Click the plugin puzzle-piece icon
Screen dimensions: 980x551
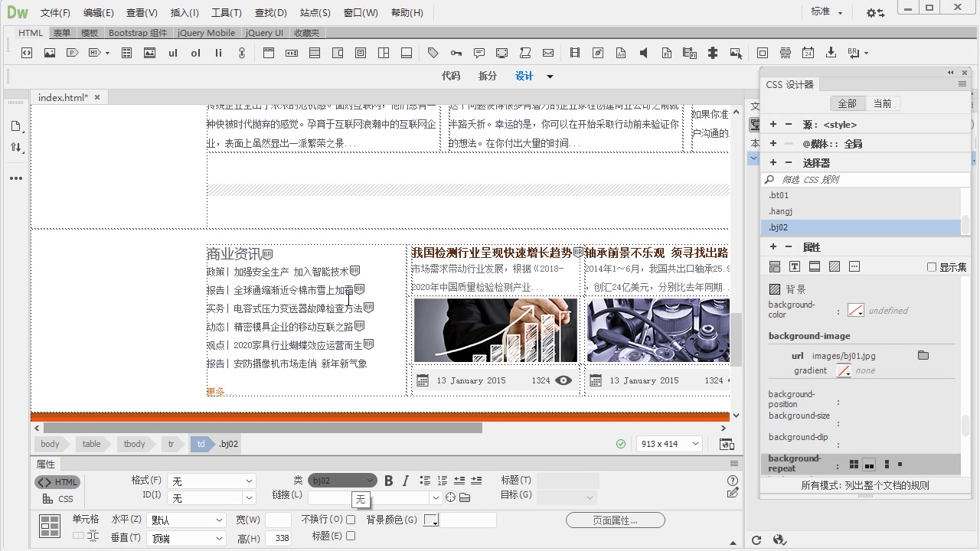point(713,53)
